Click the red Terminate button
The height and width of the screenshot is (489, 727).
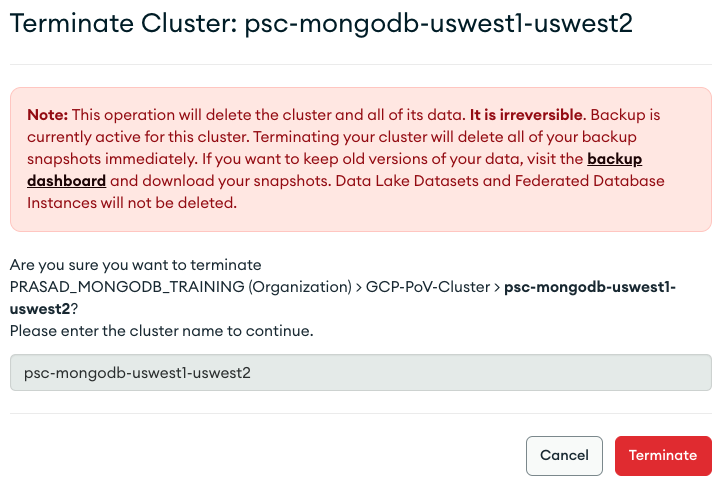[663, 455]
